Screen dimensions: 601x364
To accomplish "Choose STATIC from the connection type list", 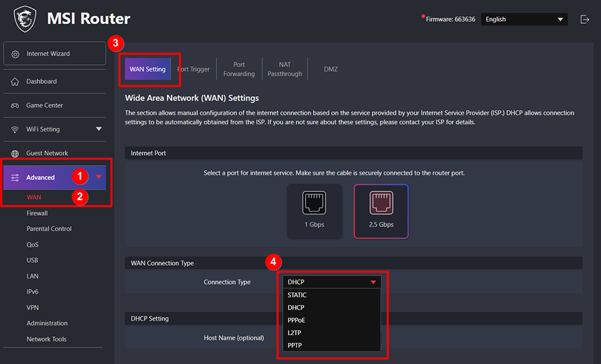I will [x=332, y=295].
